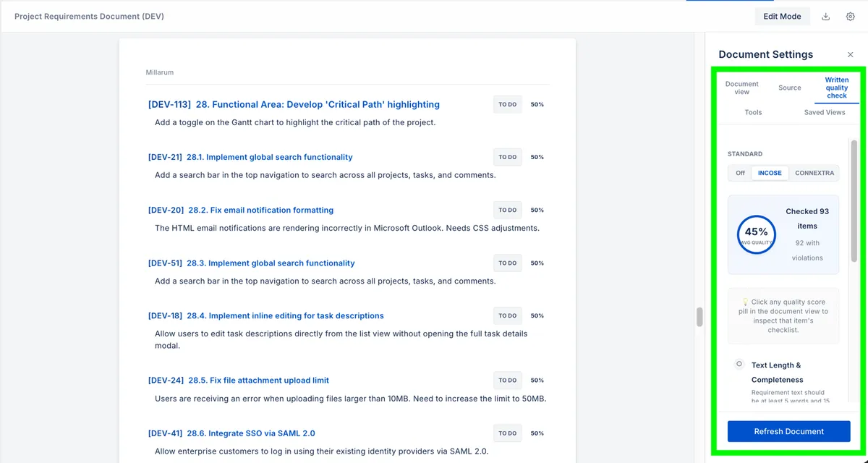Click the Edit Mode button
The image size is (868, 463).
[782, 17]
